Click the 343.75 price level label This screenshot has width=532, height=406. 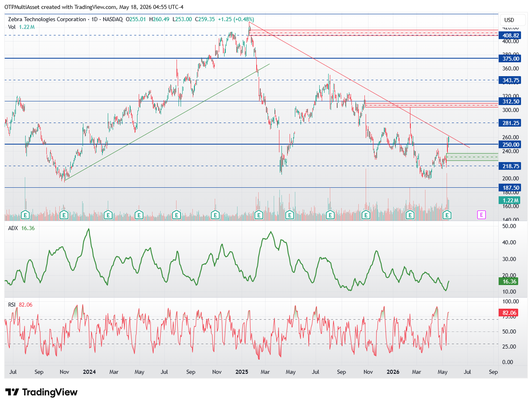click(x=511, y=80)
